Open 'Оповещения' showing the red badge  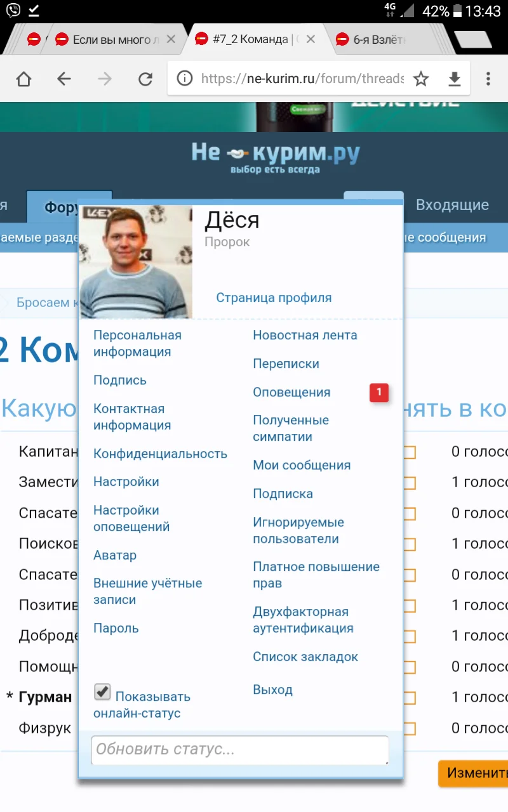click(x=291, y=392)
